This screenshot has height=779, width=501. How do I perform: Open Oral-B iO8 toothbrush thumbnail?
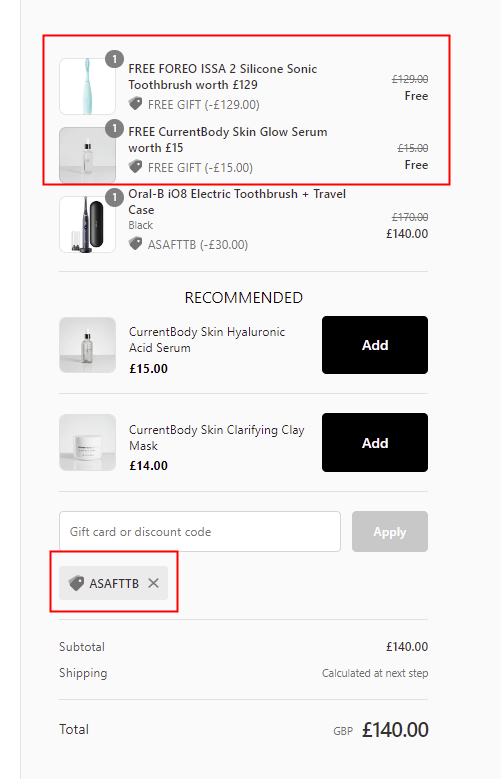pos(87,225)
